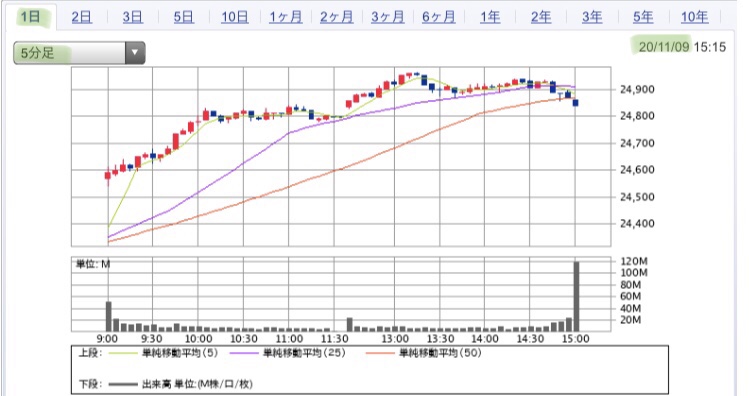Click the 20/11/09 date label
749x396 pixels.
664,47
